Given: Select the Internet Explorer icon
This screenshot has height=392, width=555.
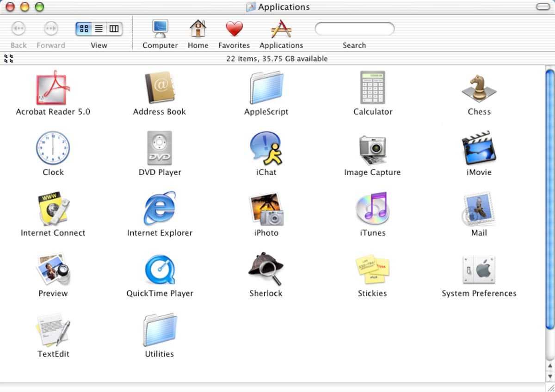Looking at the screenshot, I should [160, 209].
